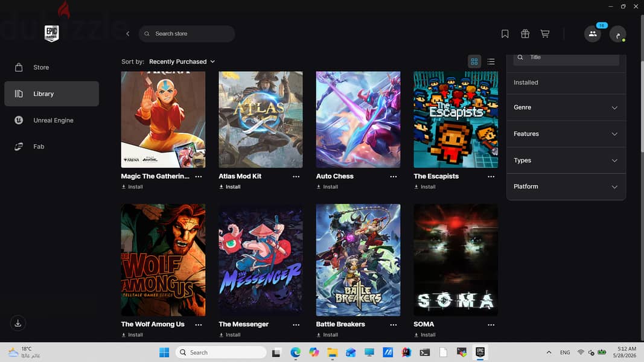The image size is (644, 362).
Task: Open more options for Magic The Gathering
Action: pyautogui.click(x=199, y=177)
